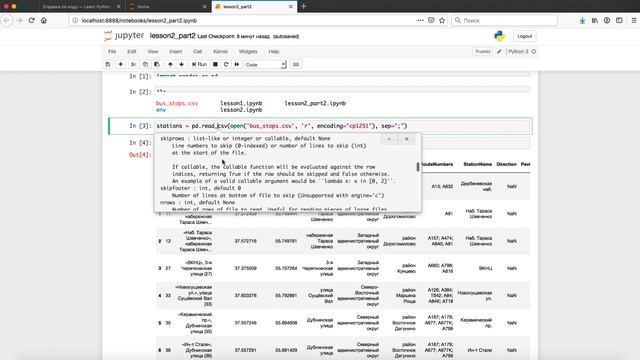The height and width of the screenshot is (360, 640).
Task: Open the Edit menu
Action: click(x=131, y=51)
